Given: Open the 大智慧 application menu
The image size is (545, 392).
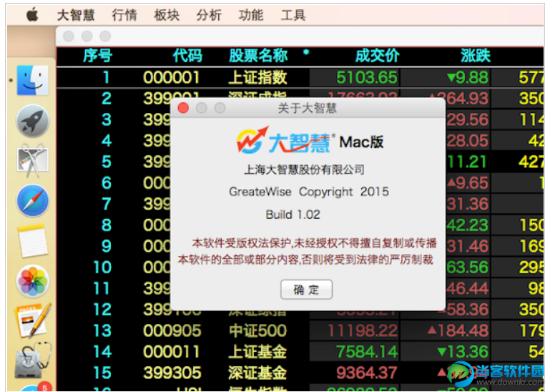Looking at the screenshot, I should 76,15.
